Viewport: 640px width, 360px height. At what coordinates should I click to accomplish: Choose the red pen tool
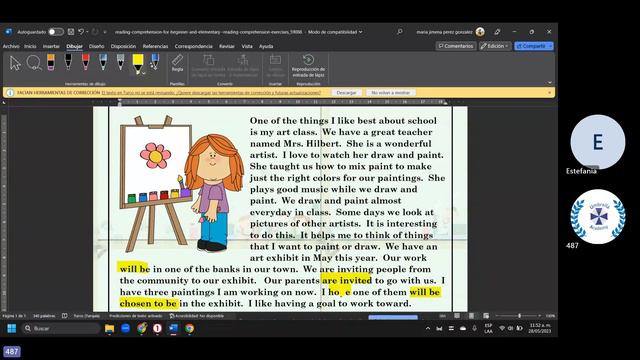pyautogui.click(x=85, y=62)
